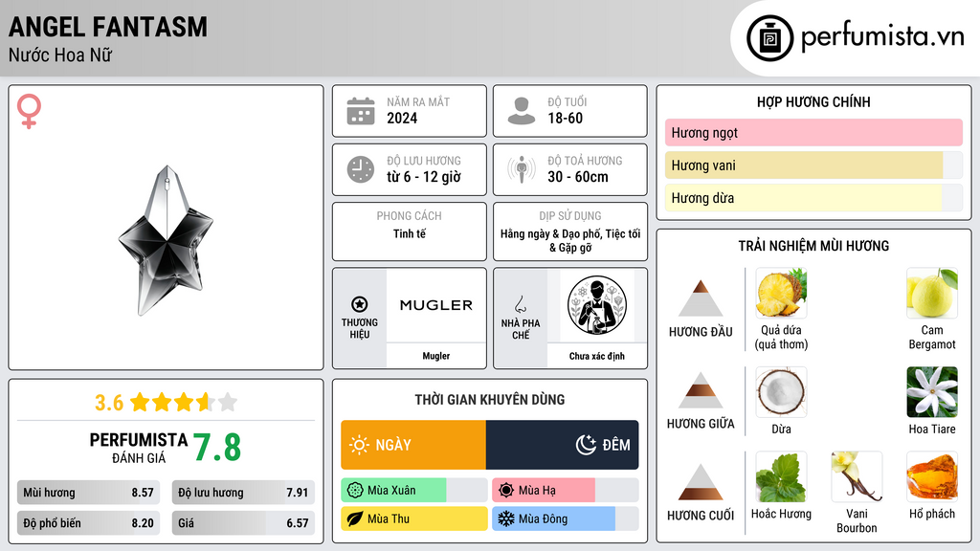Click the Mùa Thu season bar

click(x=414, y=518)
